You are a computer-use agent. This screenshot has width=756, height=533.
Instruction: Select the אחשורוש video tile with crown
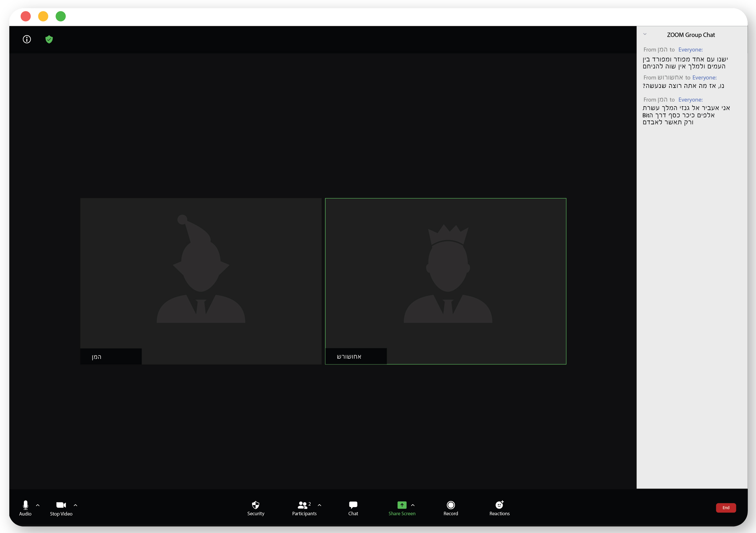click(446, 281)
